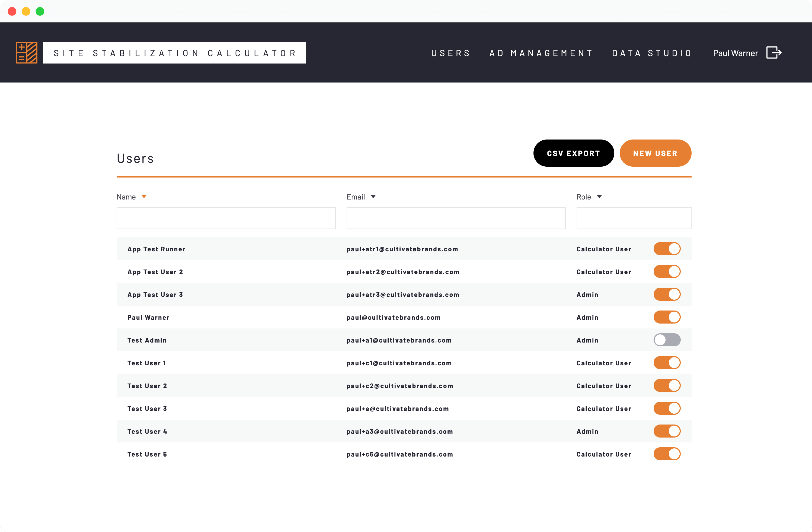
Task: Open Data Studio from the top navigation
Action: pyautogui.click(x=652, y=53)
